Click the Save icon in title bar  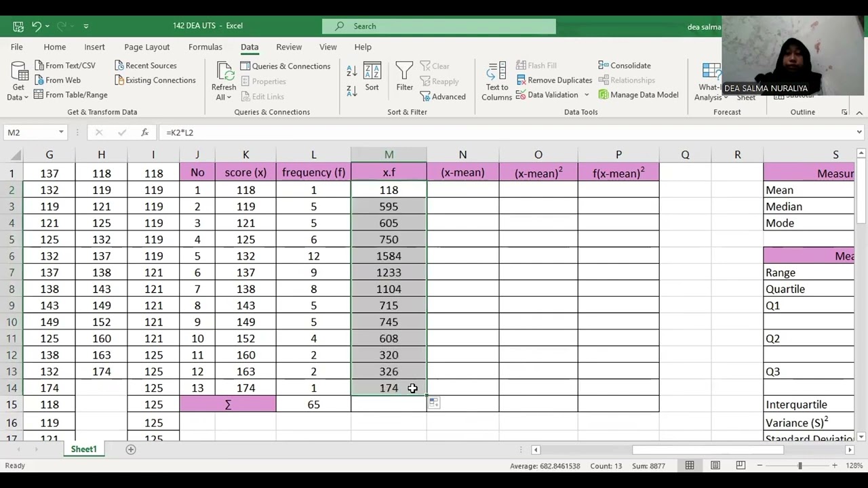pyautogui.click(x=18, y=26)
